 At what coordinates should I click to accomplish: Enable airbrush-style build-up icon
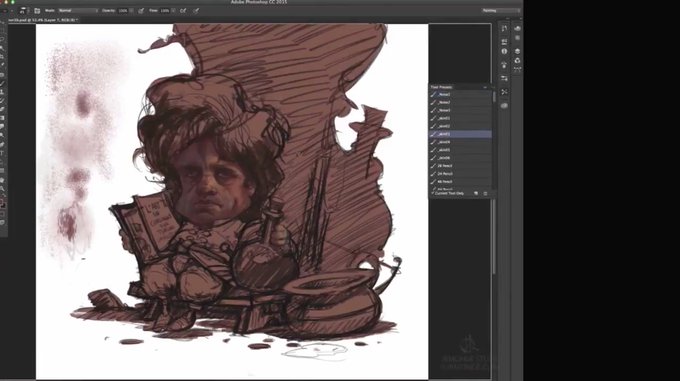pyautogui.click(x=183, y=10)
